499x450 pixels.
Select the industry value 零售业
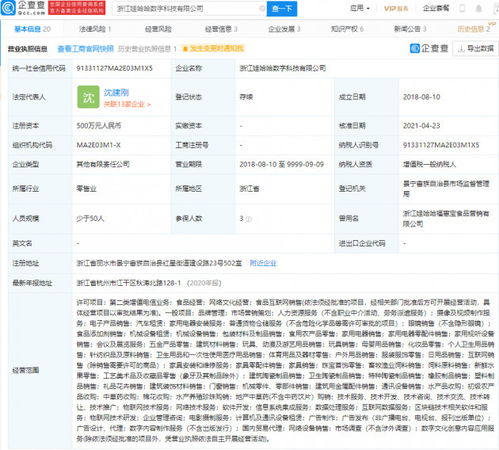point(86,189)
